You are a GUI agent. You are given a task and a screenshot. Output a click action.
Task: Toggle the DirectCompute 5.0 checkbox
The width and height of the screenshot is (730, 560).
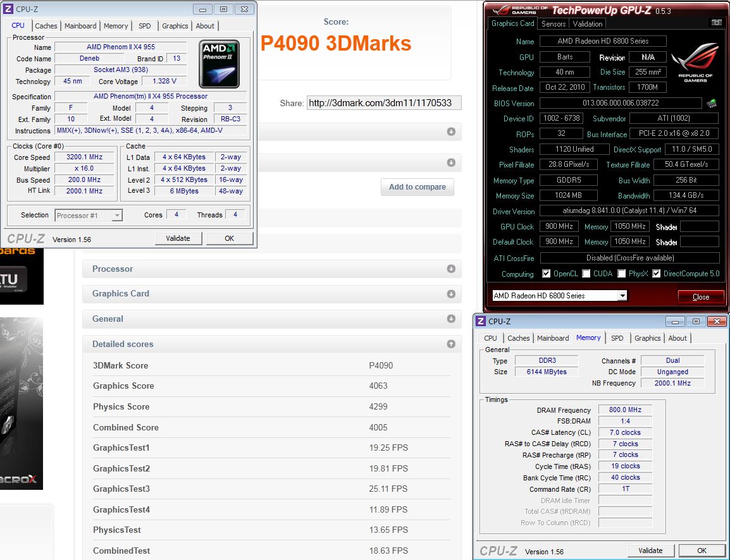pos(657,274)
